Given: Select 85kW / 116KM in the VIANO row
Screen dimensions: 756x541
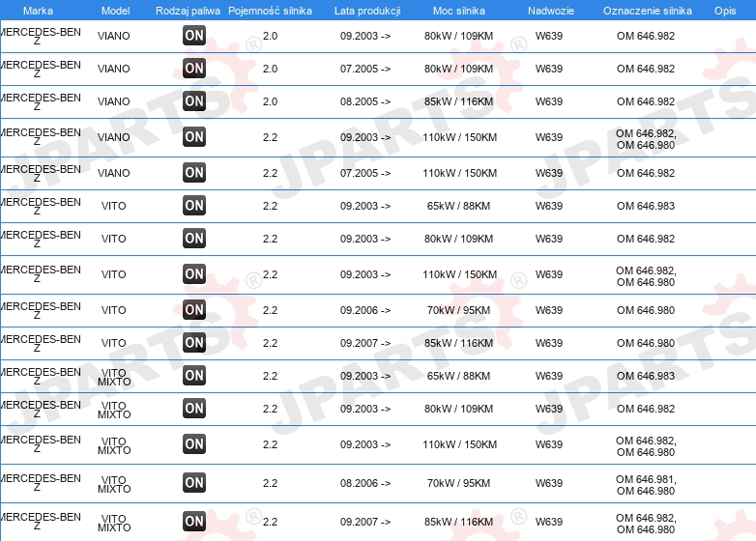Looking at the screenshot, I should pyautogui.click(x=458, y=101).
